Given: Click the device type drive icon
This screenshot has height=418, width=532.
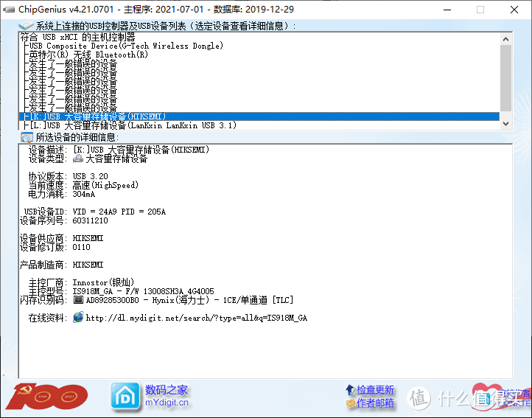Looking at the screenshot, I should [x=78, y=159].
